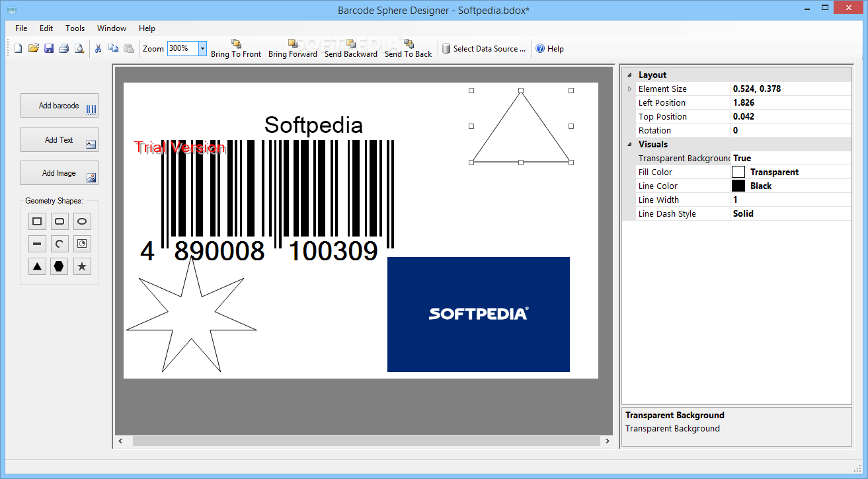Select the rounded rectangle shape

click(59, 221)
